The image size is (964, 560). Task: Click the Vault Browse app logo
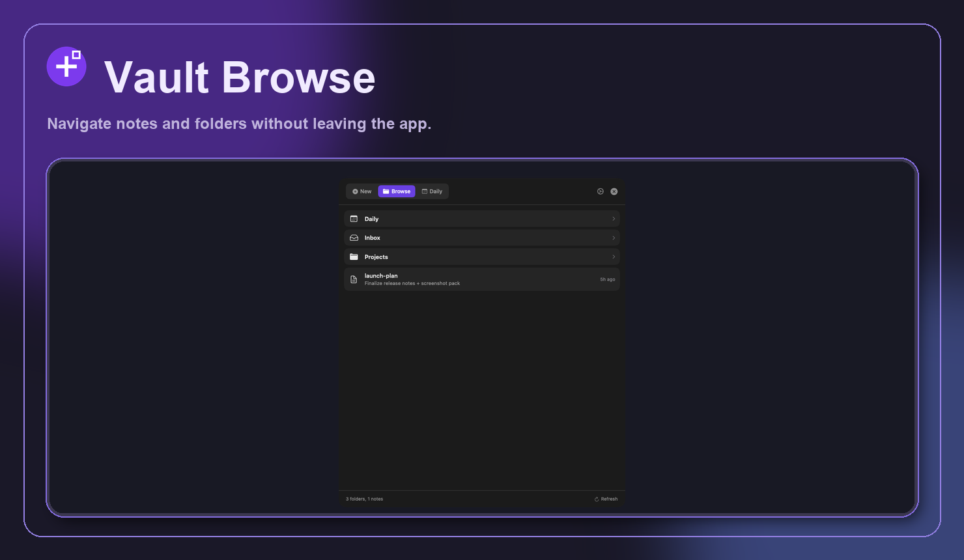click(x=66, y=66)
